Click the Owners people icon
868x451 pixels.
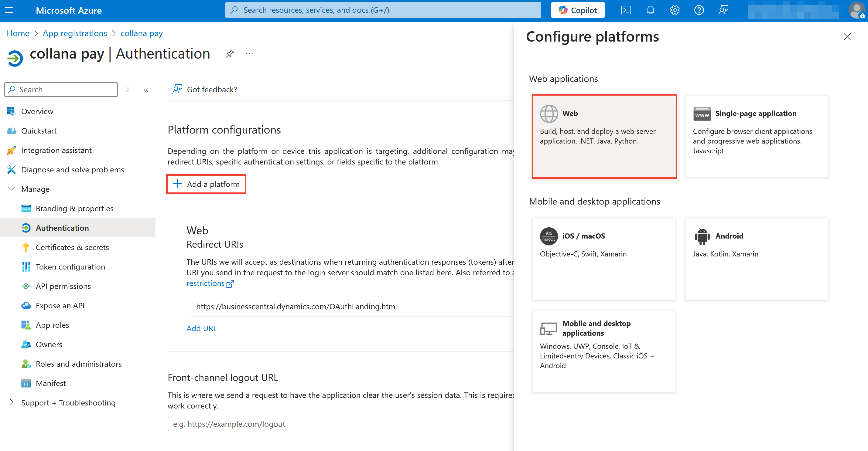26,344
